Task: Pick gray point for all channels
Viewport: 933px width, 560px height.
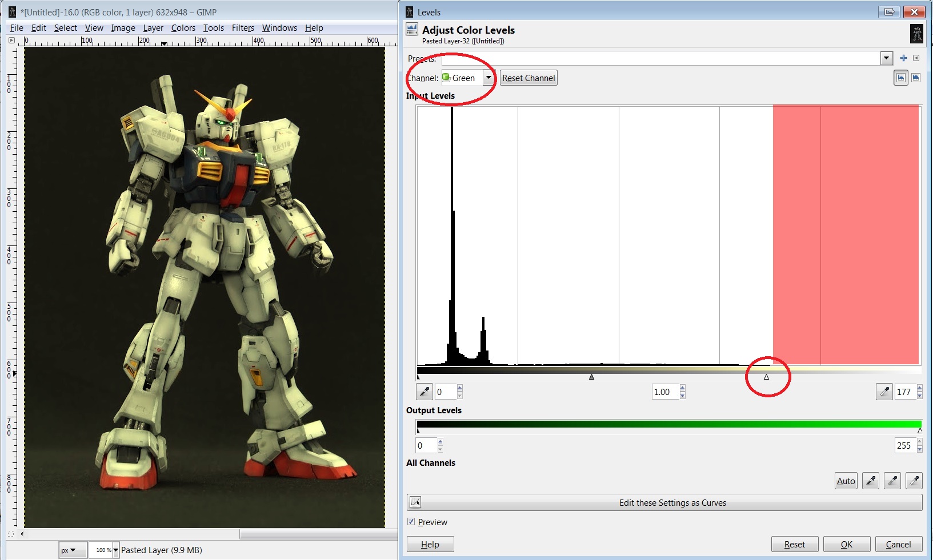Action: [892, 481]
